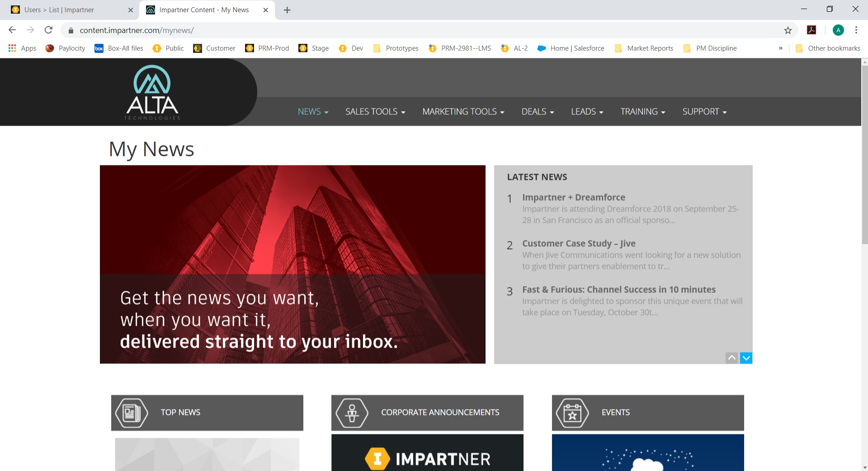
Task: Open the Customer bookmark
Action: (x=214, y=48)
